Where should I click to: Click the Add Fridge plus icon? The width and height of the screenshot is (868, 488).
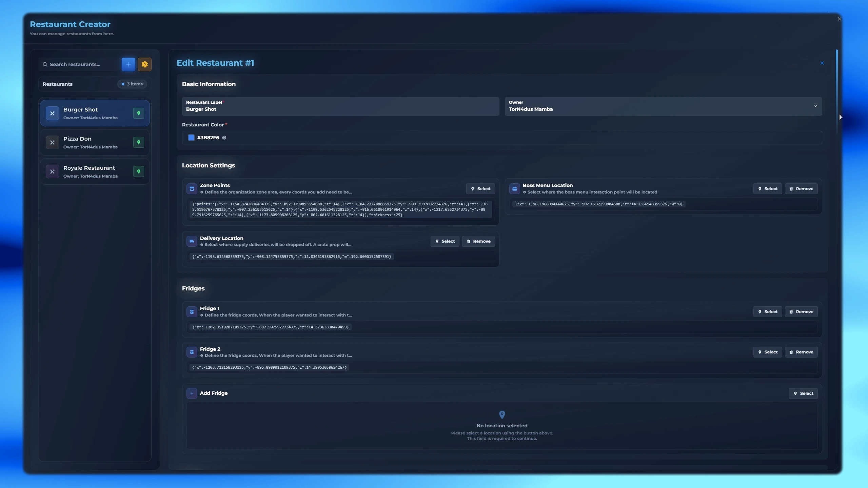(x=192, y=393)
